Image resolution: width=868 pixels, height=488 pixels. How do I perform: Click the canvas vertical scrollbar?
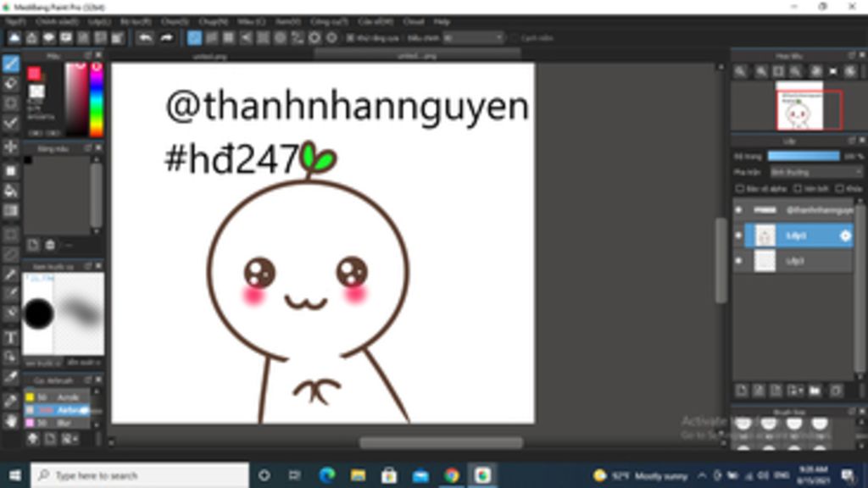721,260
